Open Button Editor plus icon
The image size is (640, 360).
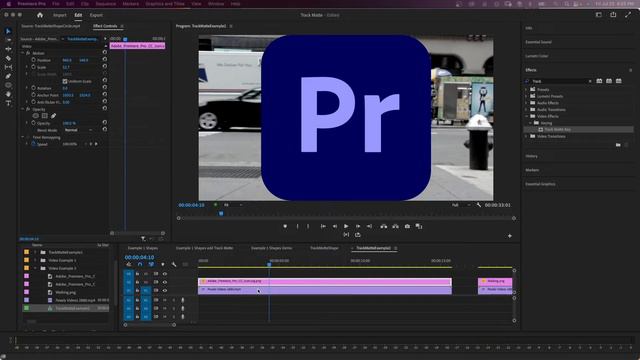[510, 236]
